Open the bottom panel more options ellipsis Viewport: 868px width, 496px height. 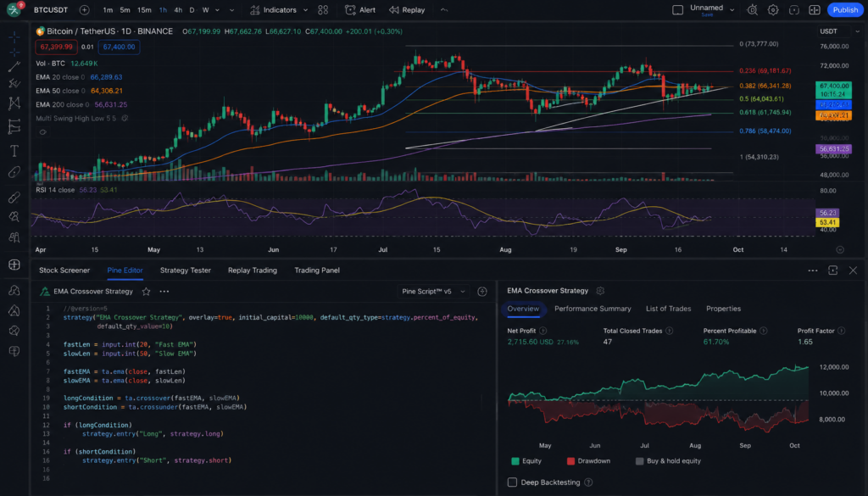click(813, 270)
